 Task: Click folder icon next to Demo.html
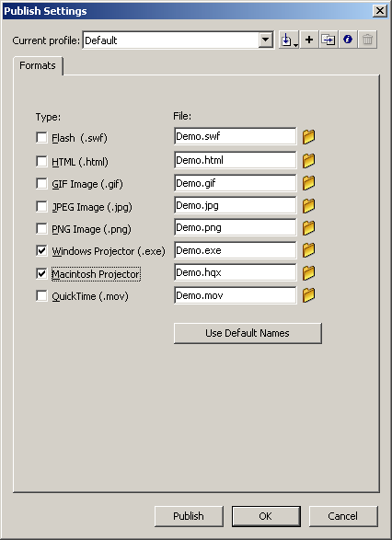(308, 160)
